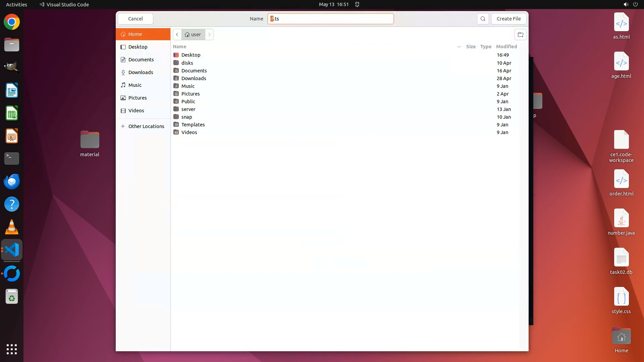Screen dimensions: 644x362
Task: Go back with the left path chevron
Action: 177,35
